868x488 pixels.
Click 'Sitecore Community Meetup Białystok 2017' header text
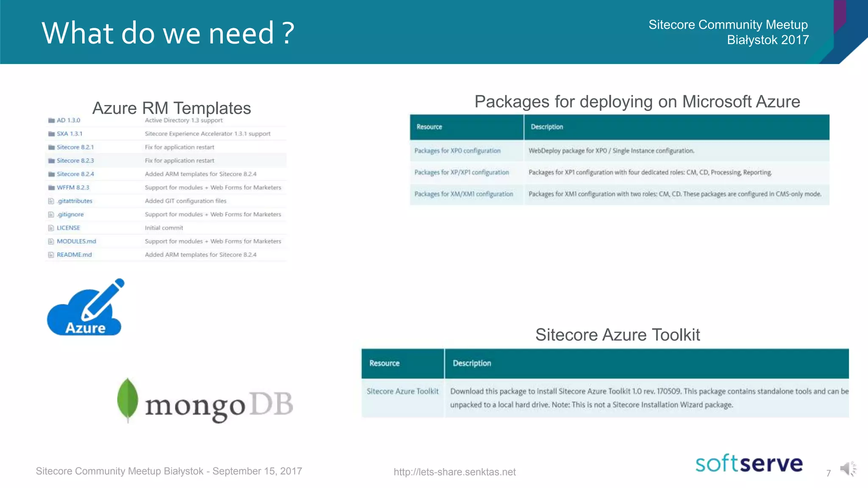[x=729, y=32]
